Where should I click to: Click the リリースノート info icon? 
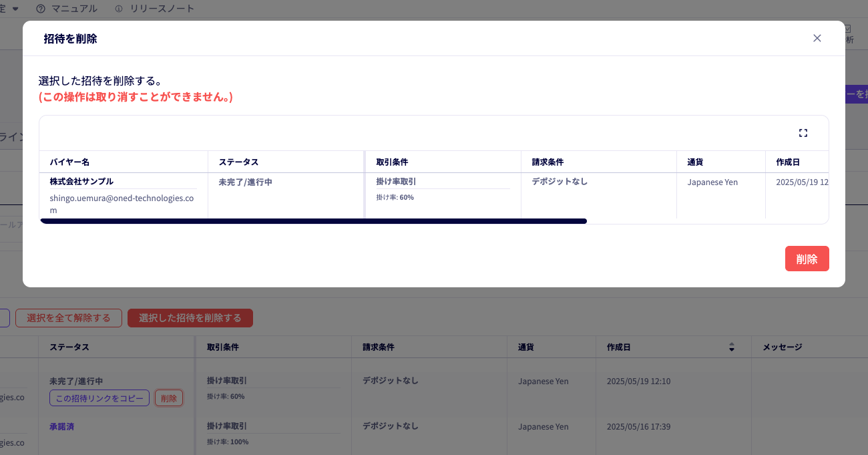pos(119,9)
